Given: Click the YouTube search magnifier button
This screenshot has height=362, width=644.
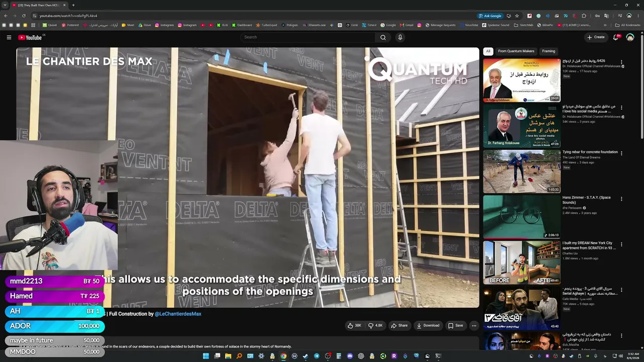Looking at the screenshot, I should [x=383, y=37].
